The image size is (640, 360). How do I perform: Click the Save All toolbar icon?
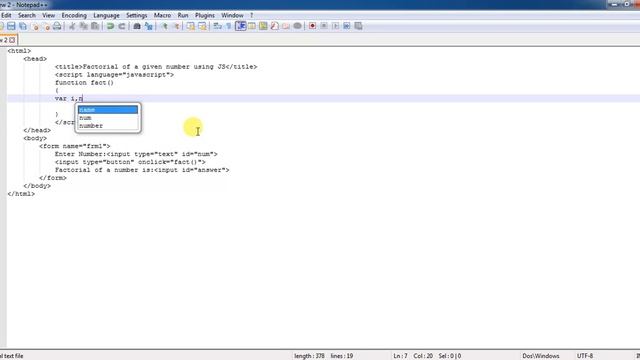[x=23, y=26]
